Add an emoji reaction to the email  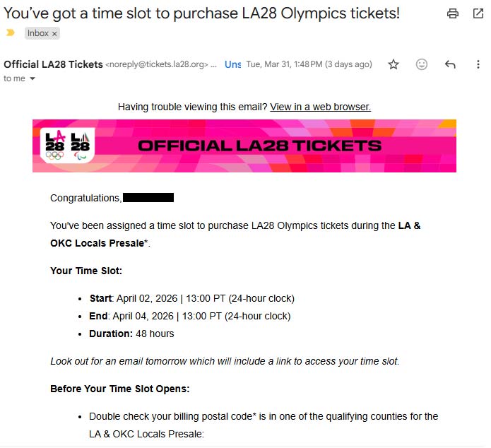(422, 64)
